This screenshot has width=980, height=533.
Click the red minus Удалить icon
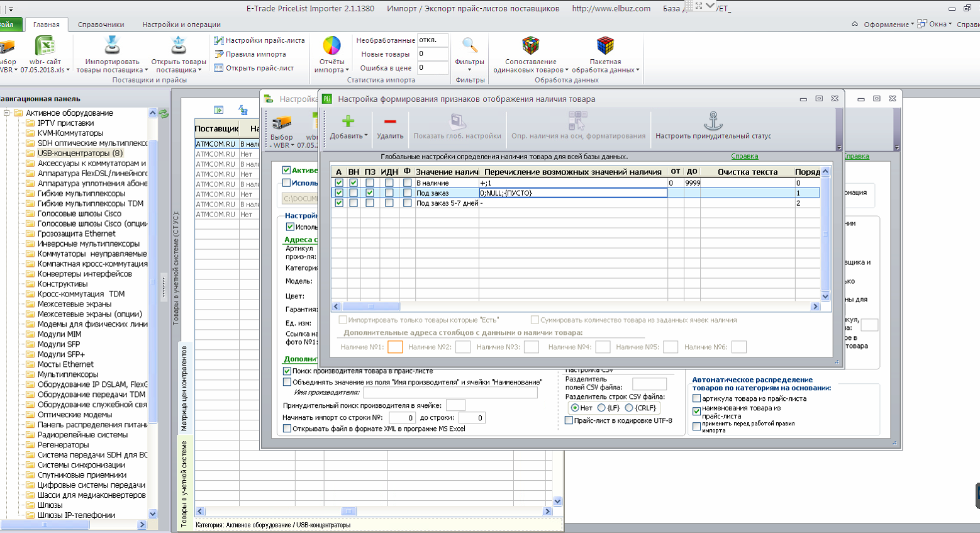tap(390, 121)
